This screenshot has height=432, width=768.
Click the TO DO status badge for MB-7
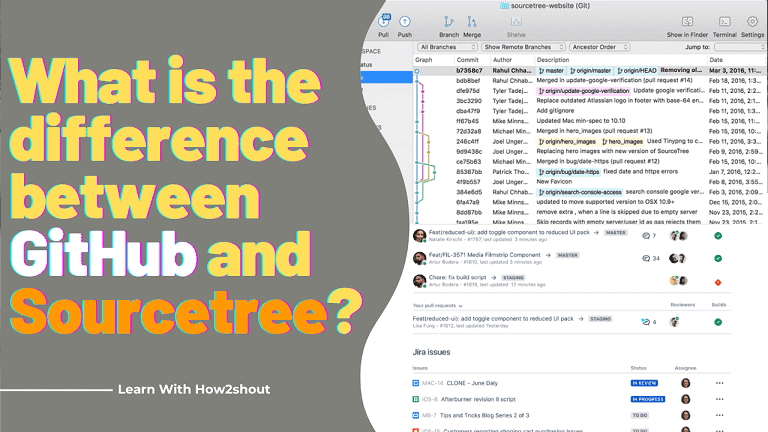pos(640,415)
